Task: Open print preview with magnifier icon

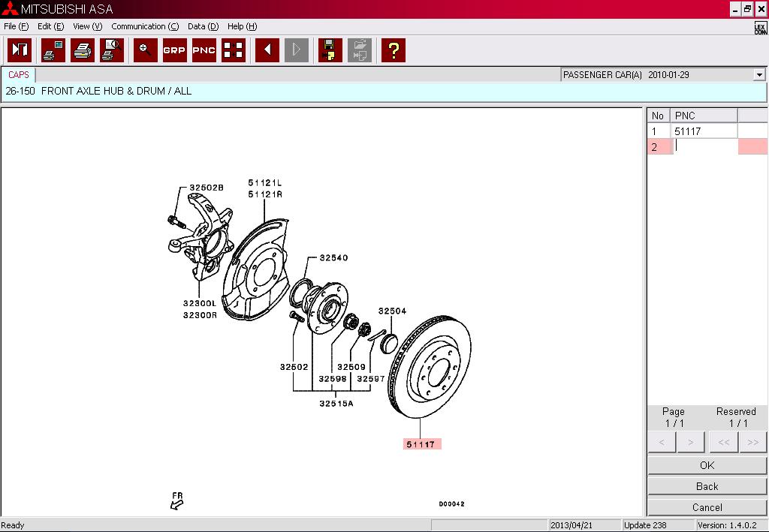Action: pyautogui.click(x=112, y=50)
